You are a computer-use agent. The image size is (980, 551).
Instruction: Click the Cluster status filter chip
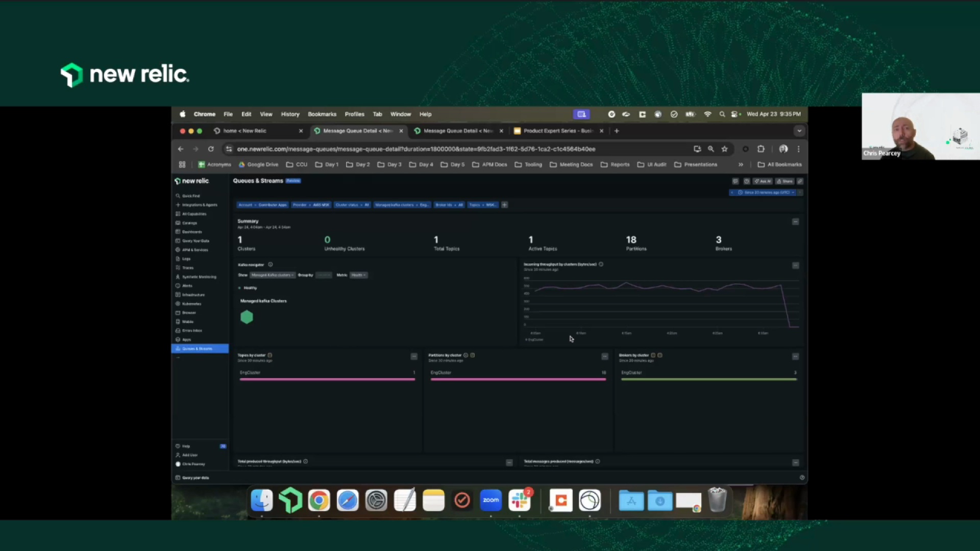[352, 205]
